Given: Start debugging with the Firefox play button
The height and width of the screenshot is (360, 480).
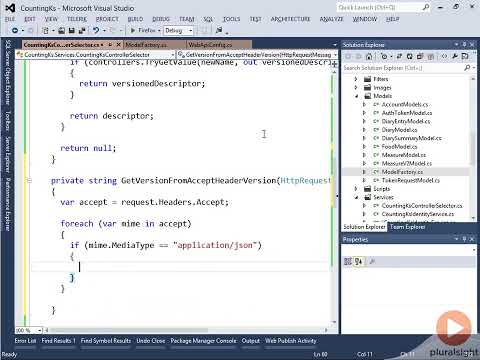Looking at the screenshot, I should point(133,31).
